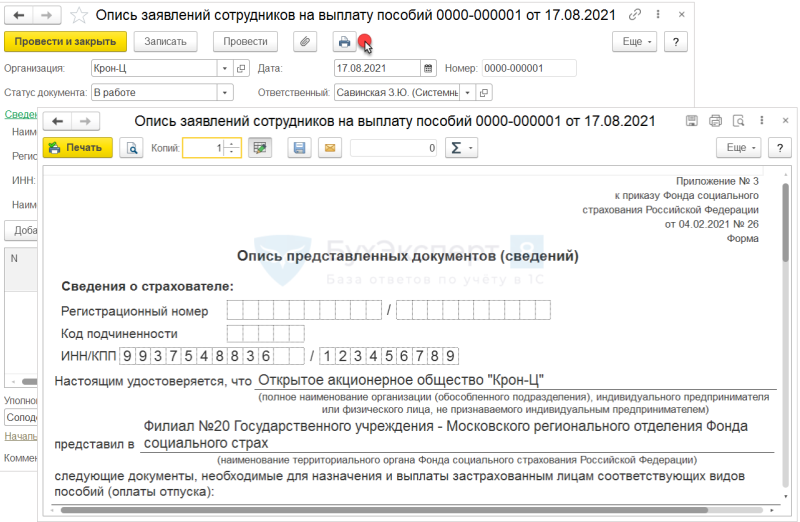Click into the Копий input field
800x522 pixels.
(x=204, y=148)
